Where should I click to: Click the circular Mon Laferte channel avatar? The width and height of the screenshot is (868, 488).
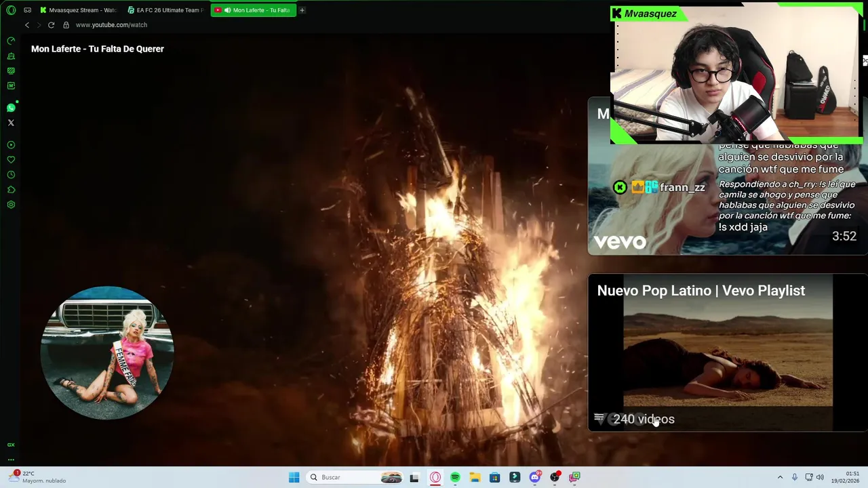pyautogui.click(x=107, y=352)
